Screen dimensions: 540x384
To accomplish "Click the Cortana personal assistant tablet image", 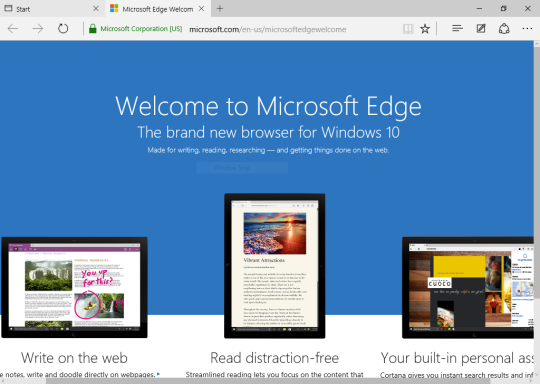I will pos(468,287).
